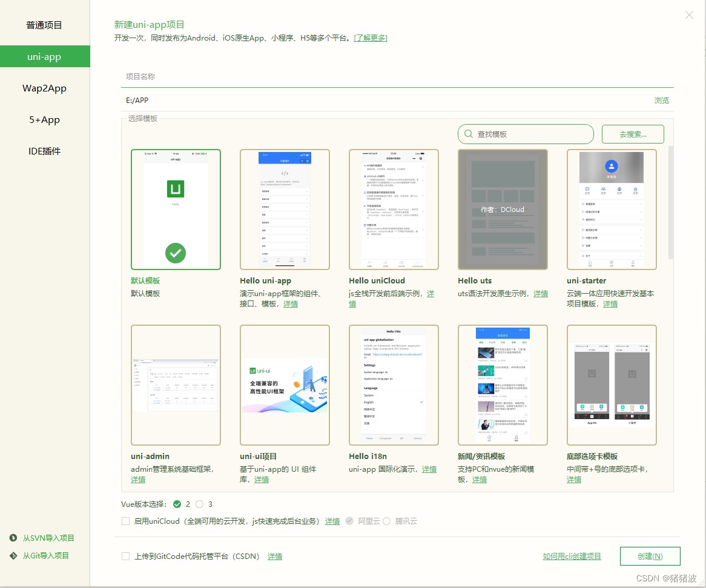706x588 pixels.
Task: Close the new project dialog
Action: pyautogui.click(x=689, y=15)
